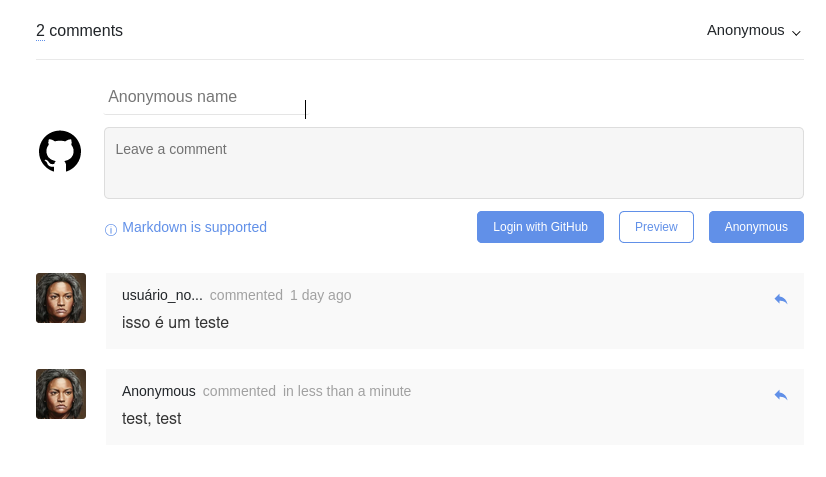The height and width of the screenshot is (477, 826).
Task: Click the "1 day ago" timestamp
Action: pos(320,295)
